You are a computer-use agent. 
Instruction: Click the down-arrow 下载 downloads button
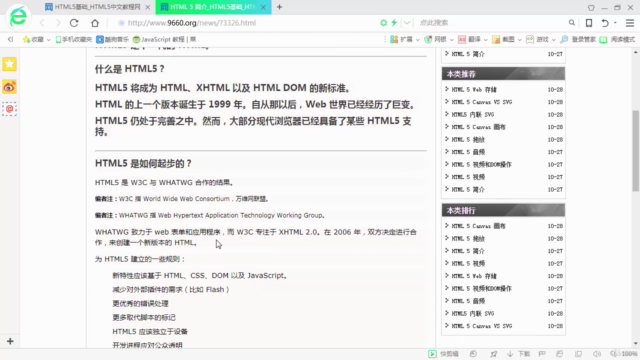pos(518,354)
